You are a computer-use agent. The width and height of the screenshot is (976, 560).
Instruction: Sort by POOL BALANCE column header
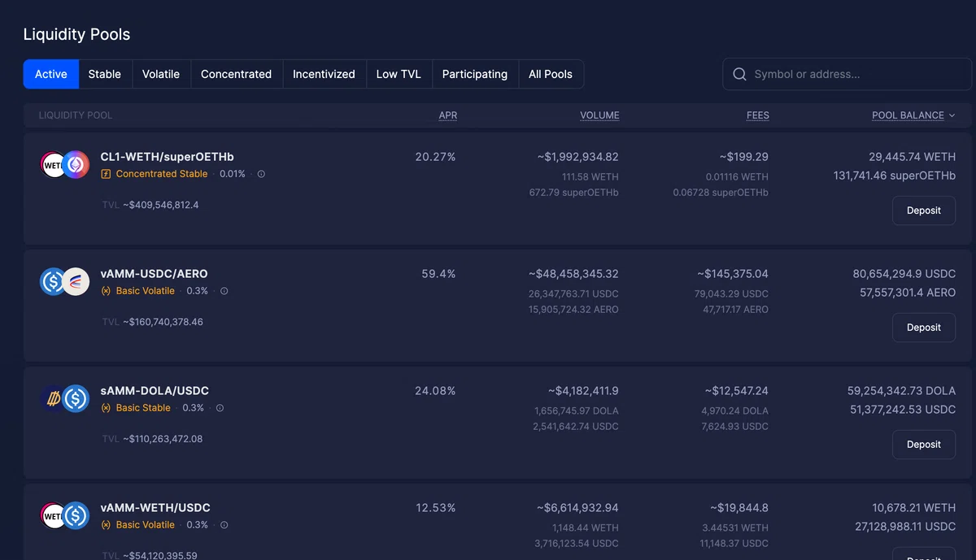tap(908, 115)
